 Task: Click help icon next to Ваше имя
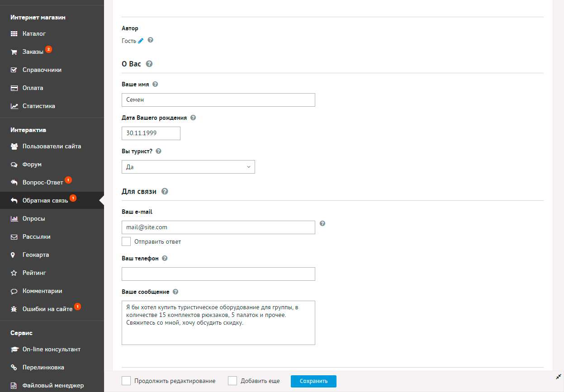tap(155, 84)
